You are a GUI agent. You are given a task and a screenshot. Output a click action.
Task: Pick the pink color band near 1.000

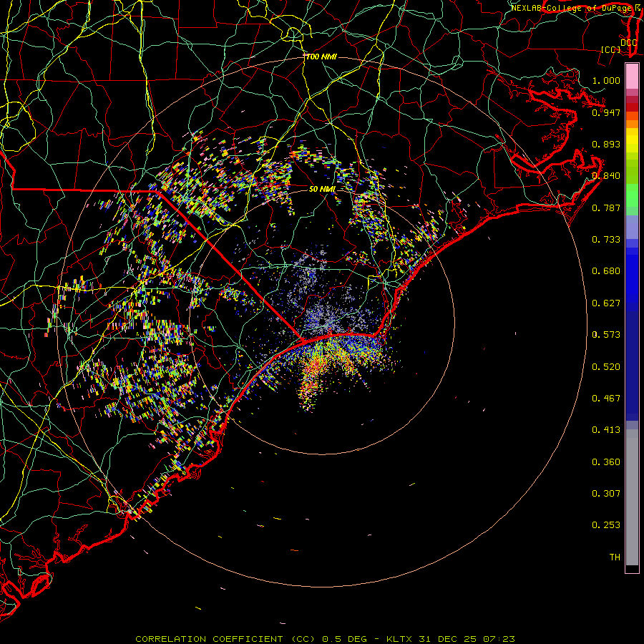[632, 77]
